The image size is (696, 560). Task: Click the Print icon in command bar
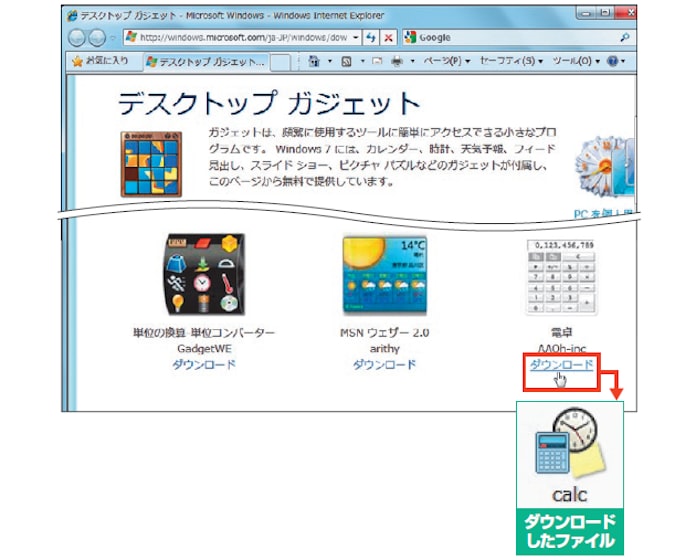click(x=397, y=61)
